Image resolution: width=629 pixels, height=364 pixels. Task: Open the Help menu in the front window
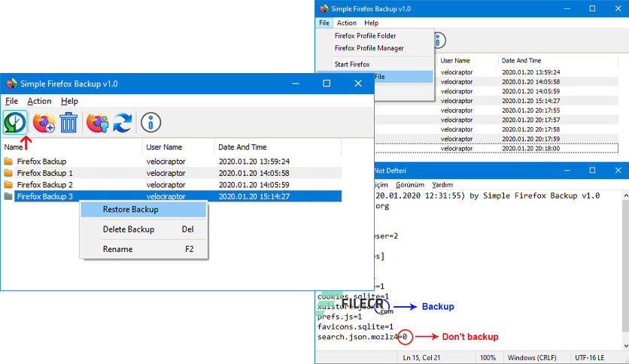click(x=69, y=101)
